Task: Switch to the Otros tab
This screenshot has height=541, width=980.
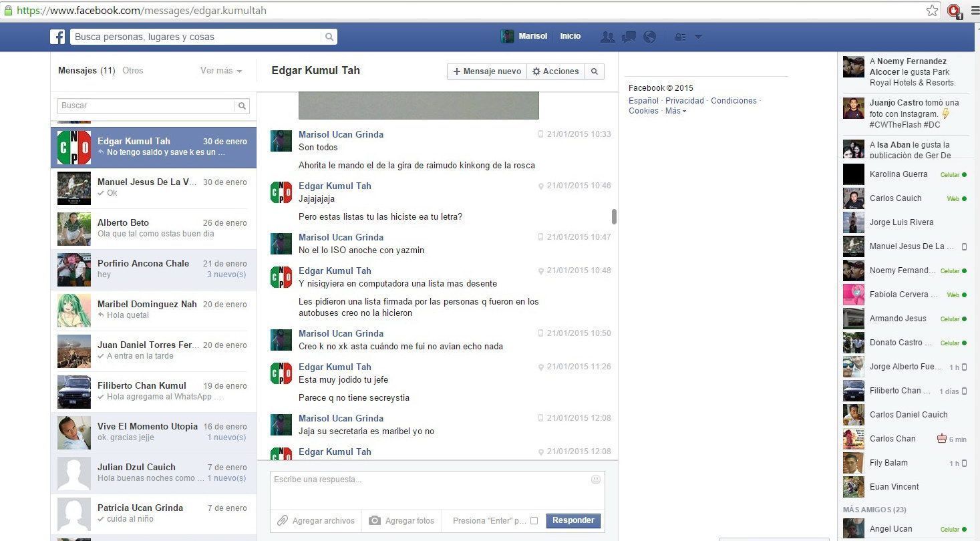Action: [x=133, y=71]
